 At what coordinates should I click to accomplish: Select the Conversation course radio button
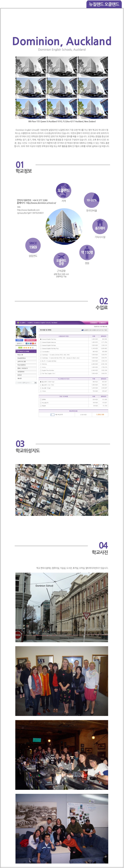tap(41, 351)
